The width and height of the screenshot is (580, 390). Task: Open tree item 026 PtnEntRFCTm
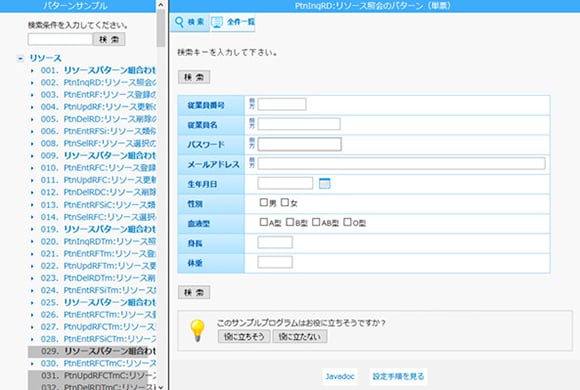(x=98, y=315)
